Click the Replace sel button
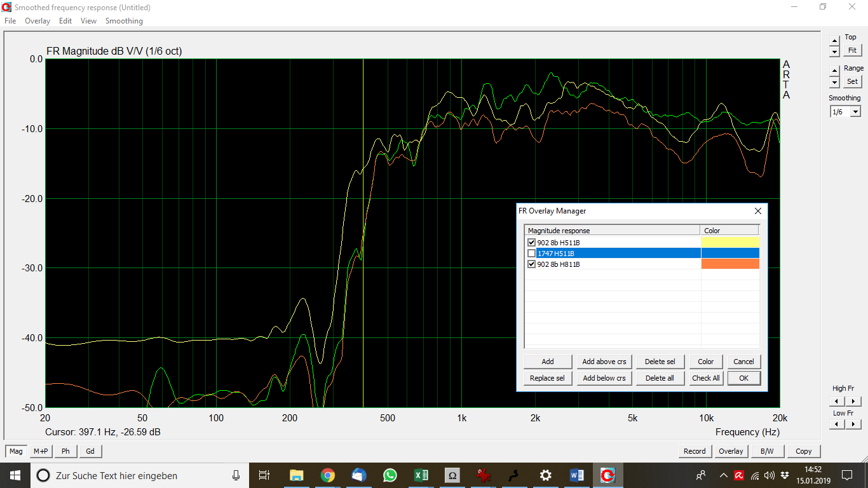868x488 pixels. point(548,378)
